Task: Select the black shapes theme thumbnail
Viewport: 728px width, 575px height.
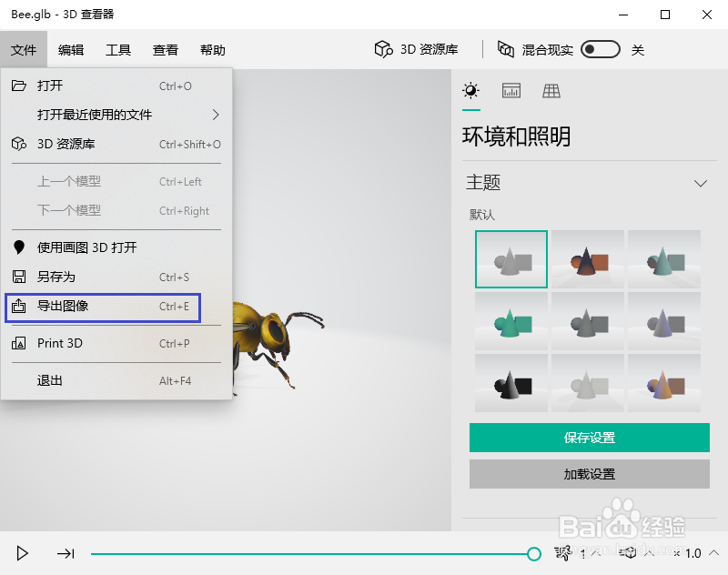Action: coord(511,383)
